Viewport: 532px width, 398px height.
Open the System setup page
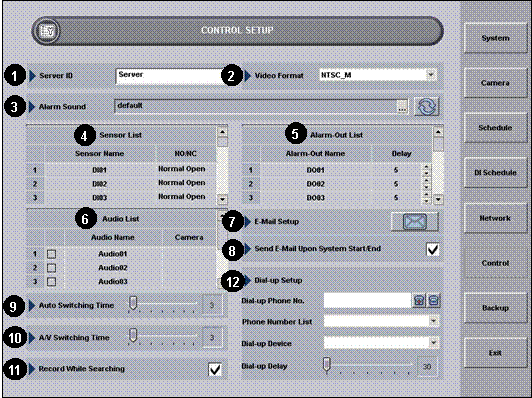[495, 38]
